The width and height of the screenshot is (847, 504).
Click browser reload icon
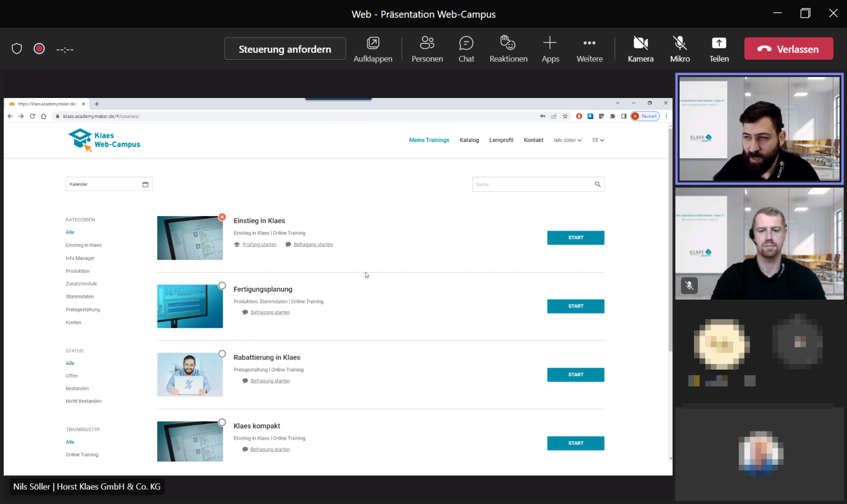pos(32,116)
